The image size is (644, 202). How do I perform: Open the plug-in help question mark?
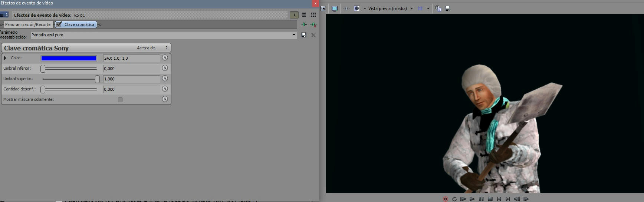pos(167,48)
